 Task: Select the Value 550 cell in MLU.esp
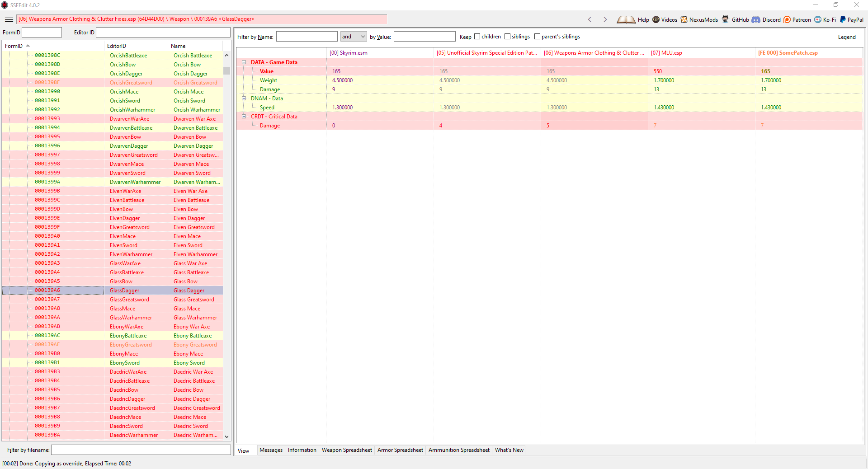tap(701, 71)
